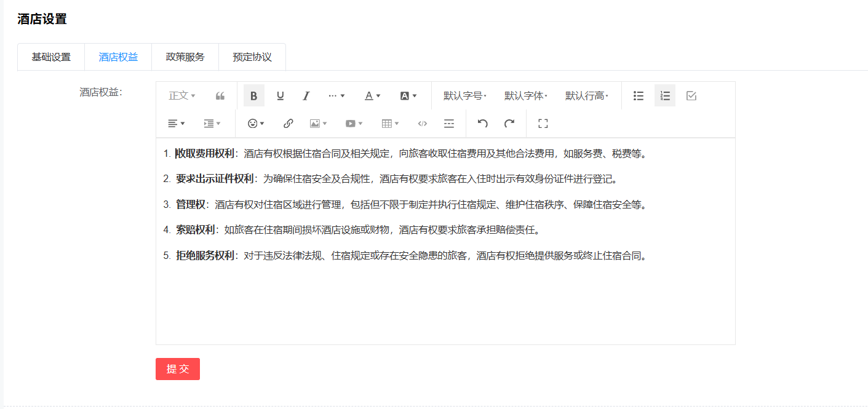868x409 pixels.
Task: Open the 政策服务 tab
Action: point(185,57)
